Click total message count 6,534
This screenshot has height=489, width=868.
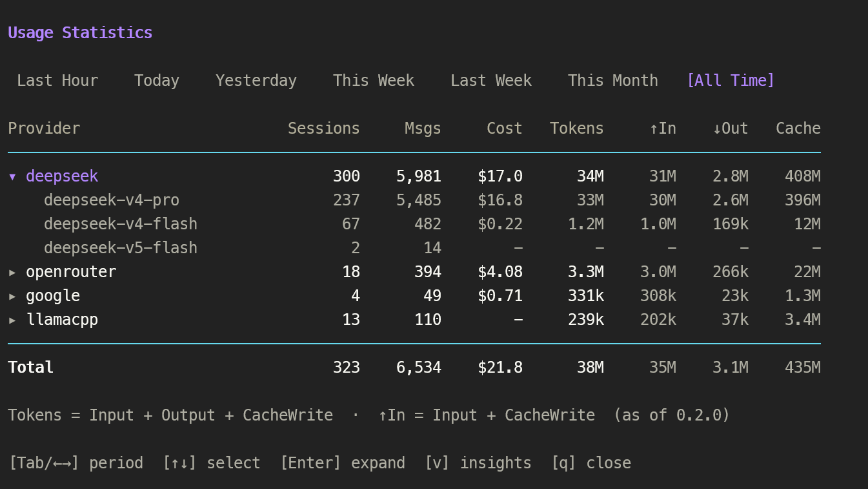tap(419, 368)
